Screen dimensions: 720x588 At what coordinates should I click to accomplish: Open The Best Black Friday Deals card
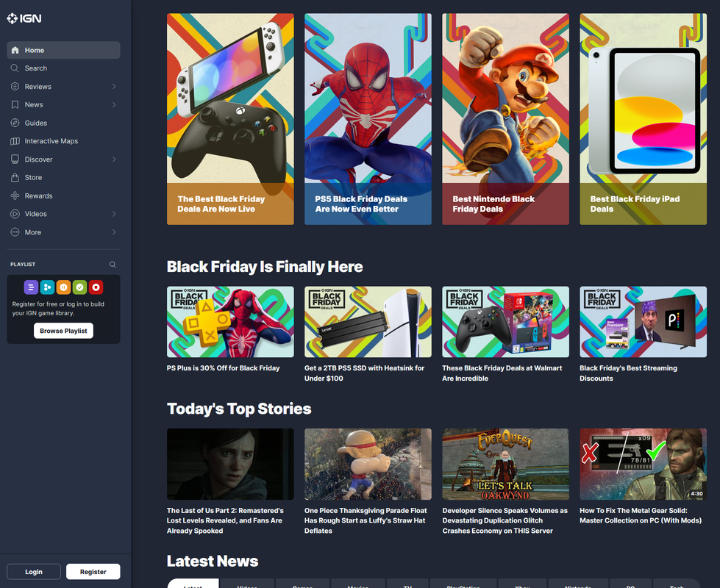[230, 119]
